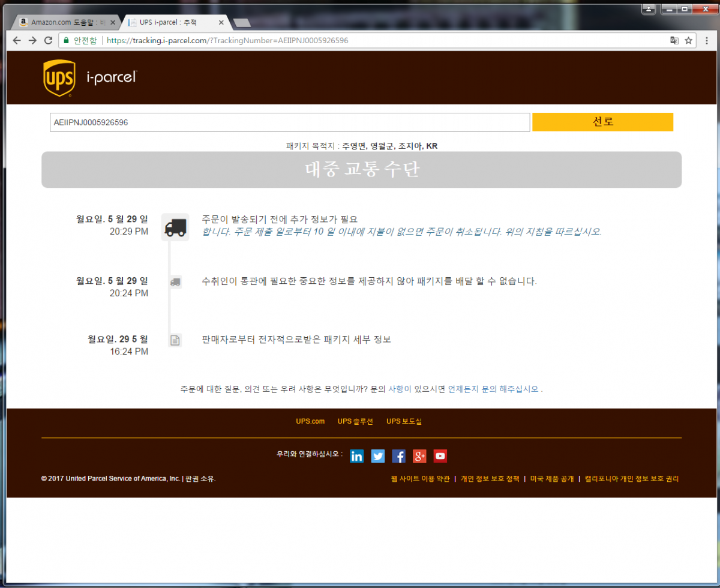720x588 pixels.
Task: Open the Google+ social icon
Action: pos(419,456)
